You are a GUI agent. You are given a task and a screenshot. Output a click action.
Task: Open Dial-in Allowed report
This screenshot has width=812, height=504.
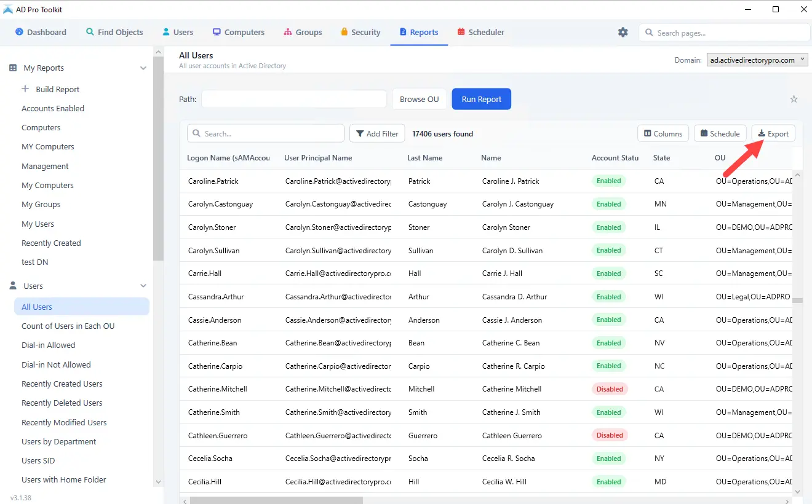pos(49,345)
